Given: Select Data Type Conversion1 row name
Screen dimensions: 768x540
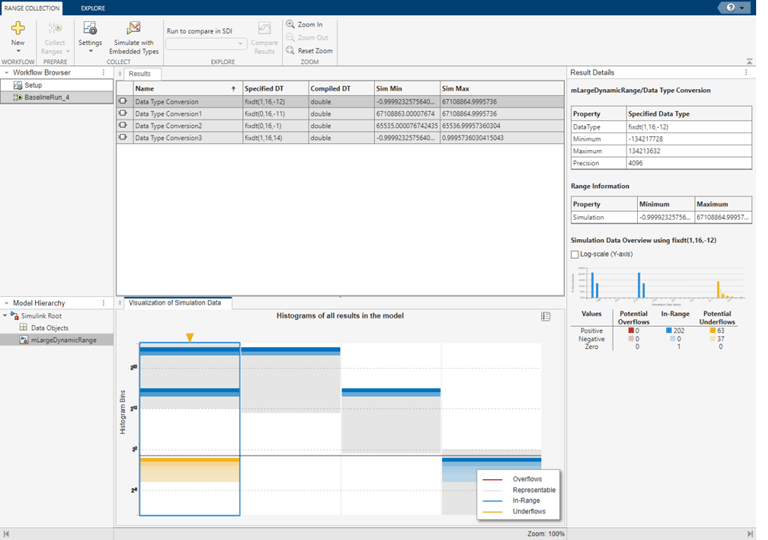Looking at the screenshot, I should click(168, 114).
